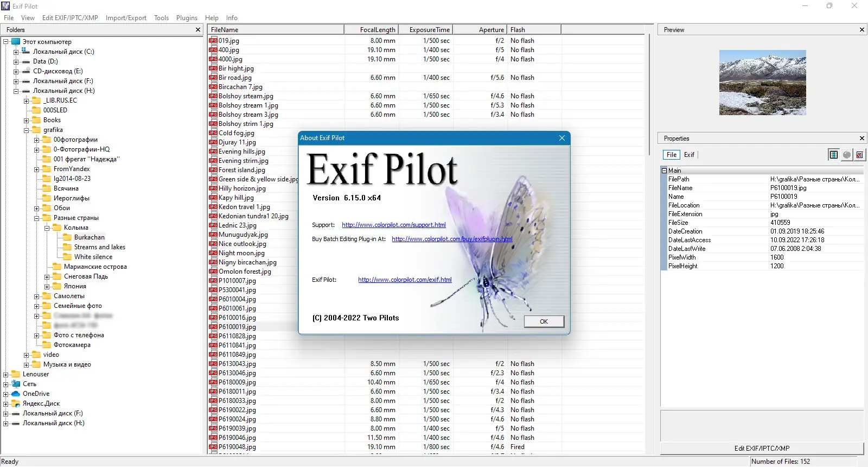Click the Books folder icon
The height and width of the screenshot is (467, 868).
pos(36,120)
